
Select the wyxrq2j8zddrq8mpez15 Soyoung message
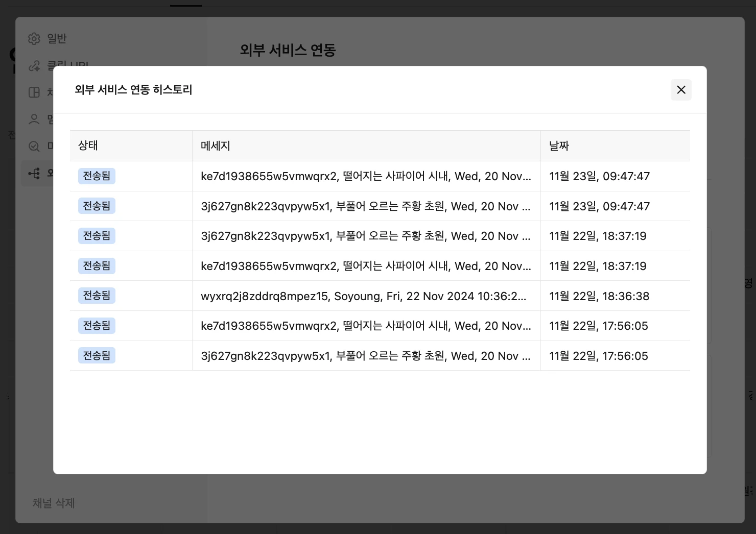tap(363, 296)
